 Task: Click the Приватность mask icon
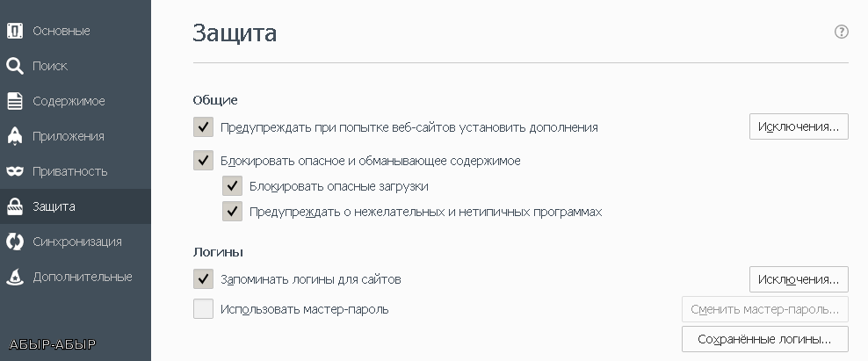pyautogui.click(x=15, y=171)
